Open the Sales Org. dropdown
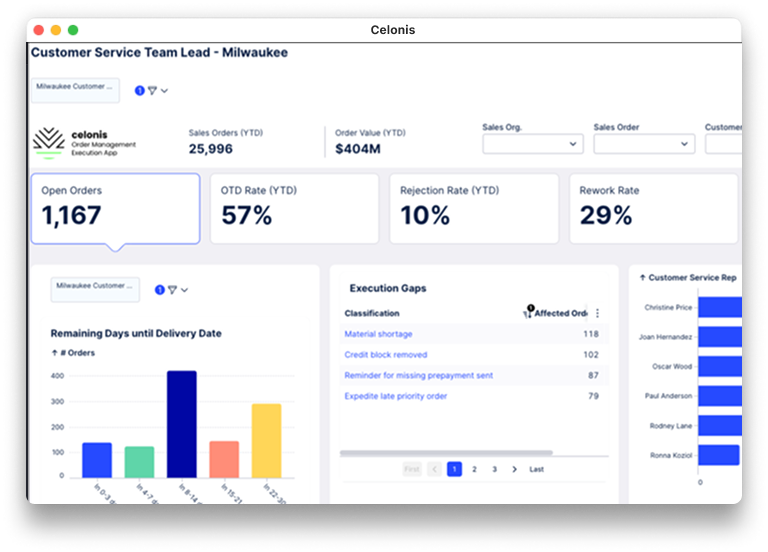 pos(533,144)
